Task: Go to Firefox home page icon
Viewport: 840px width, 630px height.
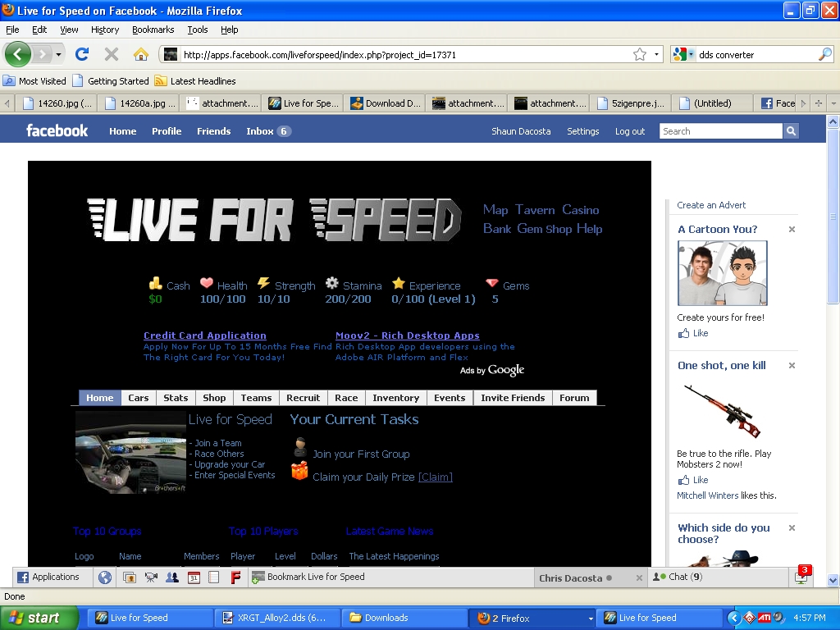Action: click(141, 54)
